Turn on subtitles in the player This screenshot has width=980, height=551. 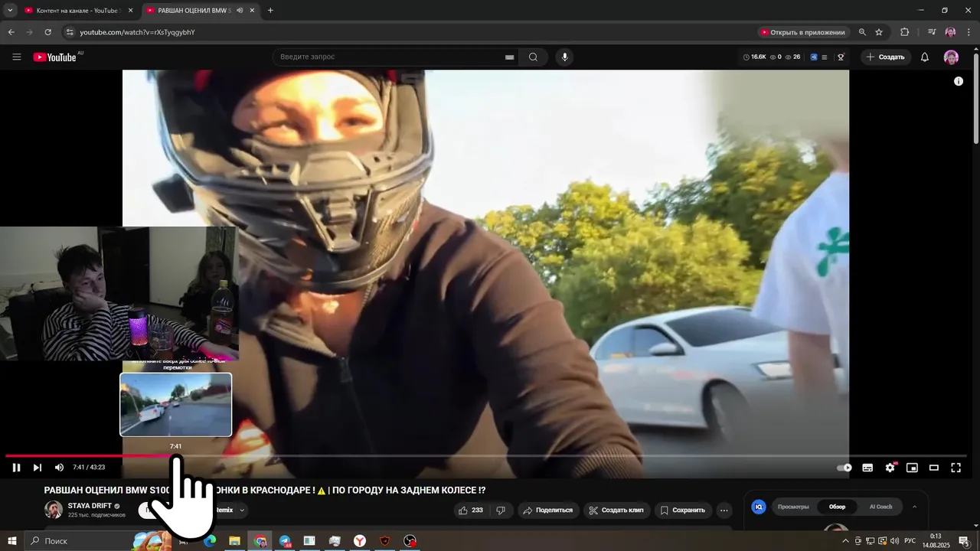coord(867,468)
